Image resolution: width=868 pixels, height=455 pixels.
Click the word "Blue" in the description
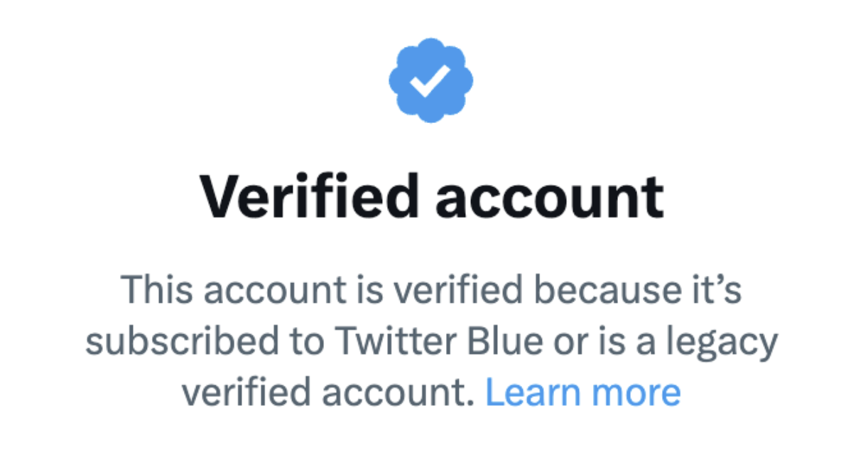[x=509, y=342]
